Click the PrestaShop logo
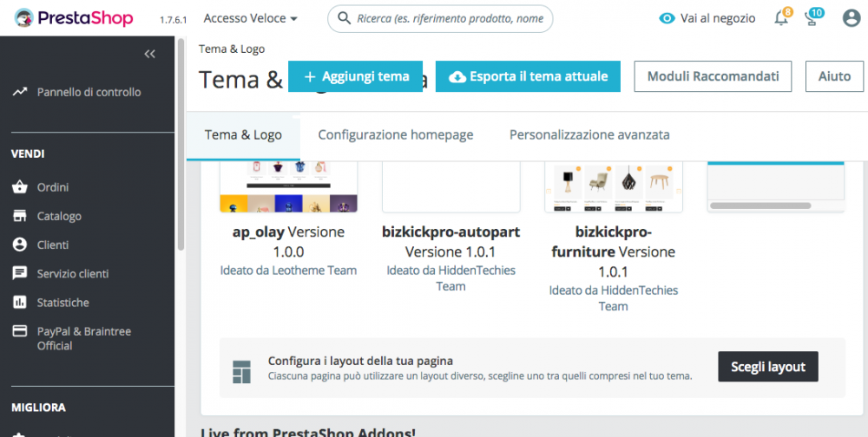868x437 pixels. click(x=74, y=18)
